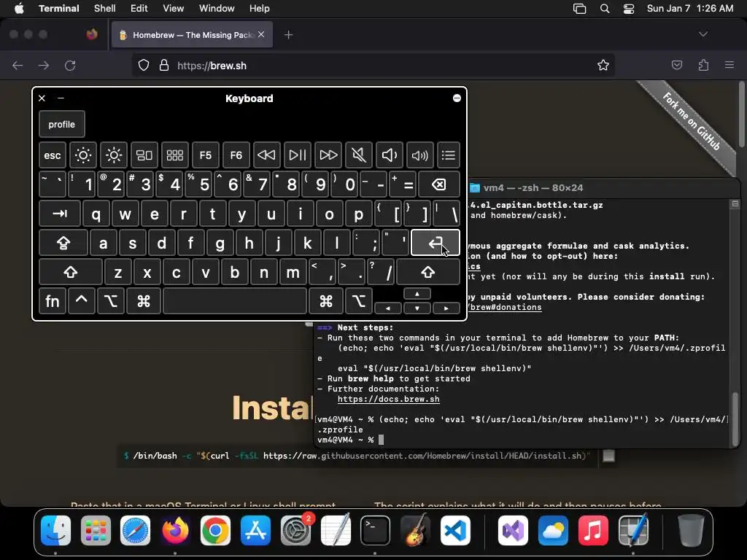747x560 pixels.
Task: Decrease brightness with the dim sun key
Action: pos(83,155)
